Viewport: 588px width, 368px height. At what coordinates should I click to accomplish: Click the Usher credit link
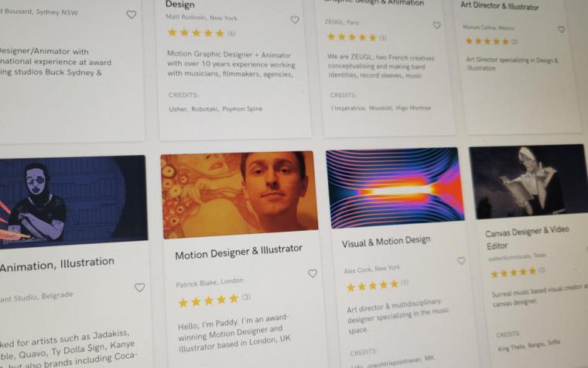pos(178,109)
